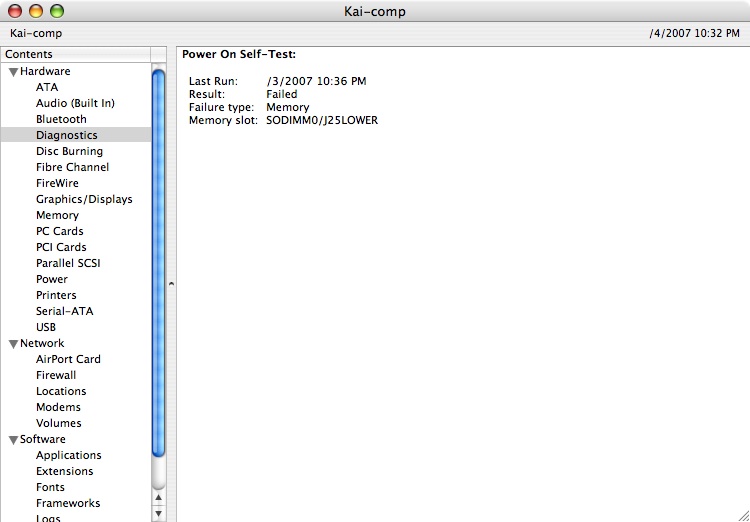The image size is (750, 522).
Task: Show FireWire details
Action: click(57, 183)
